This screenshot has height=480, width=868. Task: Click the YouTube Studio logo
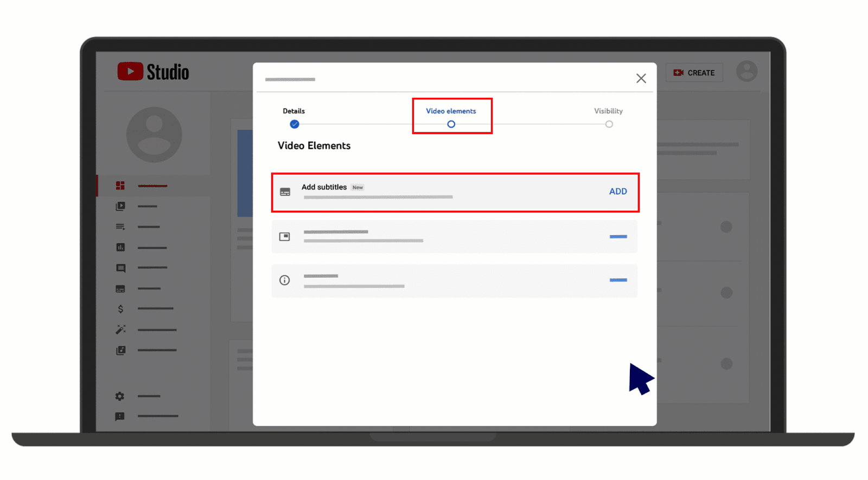[x=153, y=72]
